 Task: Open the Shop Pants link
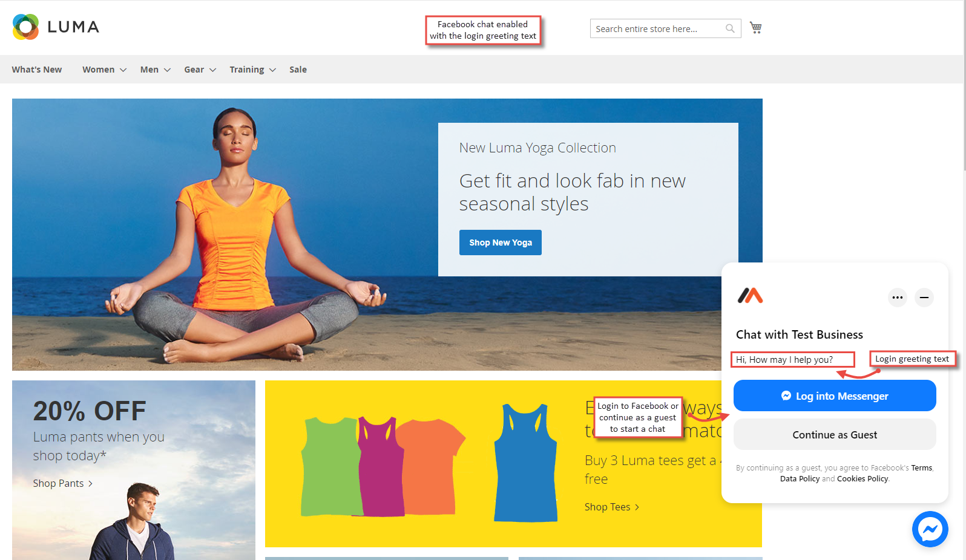(63, 483)
